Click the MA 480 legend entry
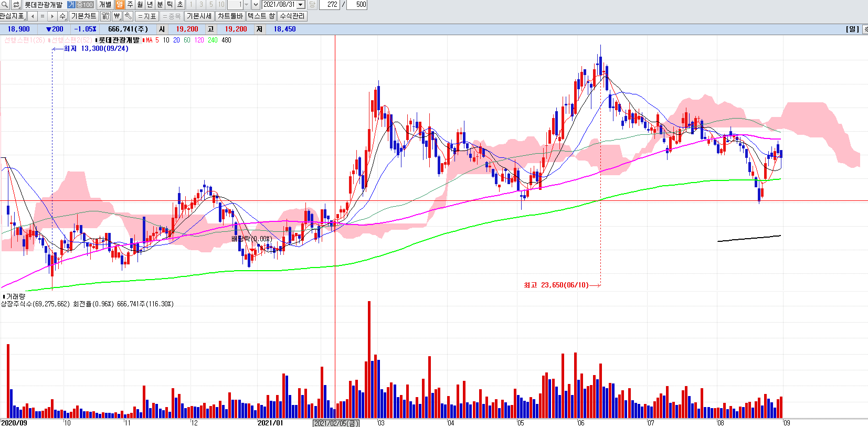Image resolution: width=868 pixels, height=427 pixels. pyautogui.click(x=226, y=40)
